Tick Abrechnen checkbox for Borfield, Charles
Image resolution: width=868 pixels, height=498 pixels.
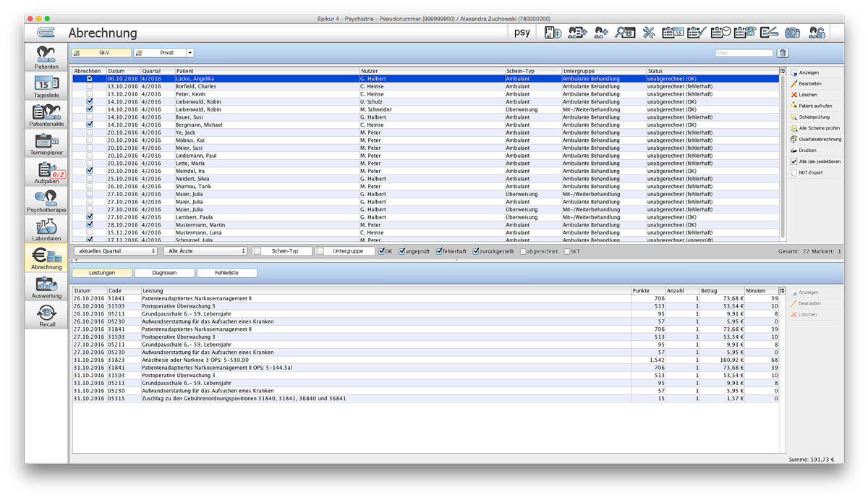coord(90,86)
